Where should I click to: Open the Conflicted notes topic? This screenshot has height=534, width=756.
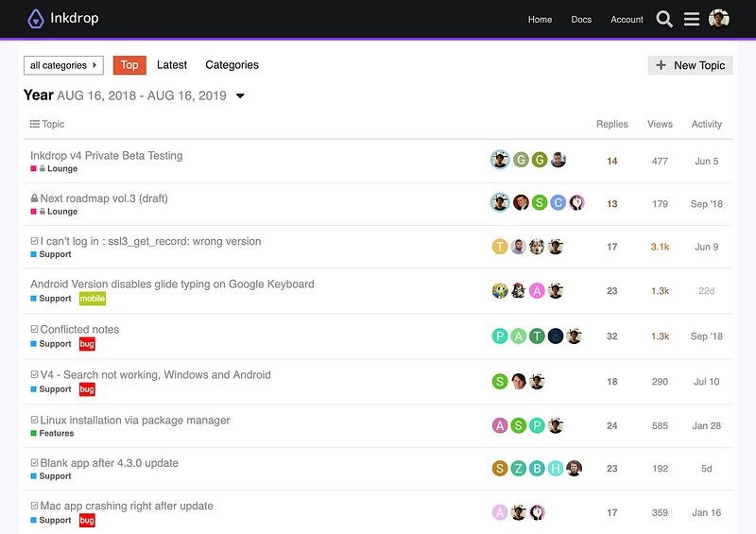(79, 330)
